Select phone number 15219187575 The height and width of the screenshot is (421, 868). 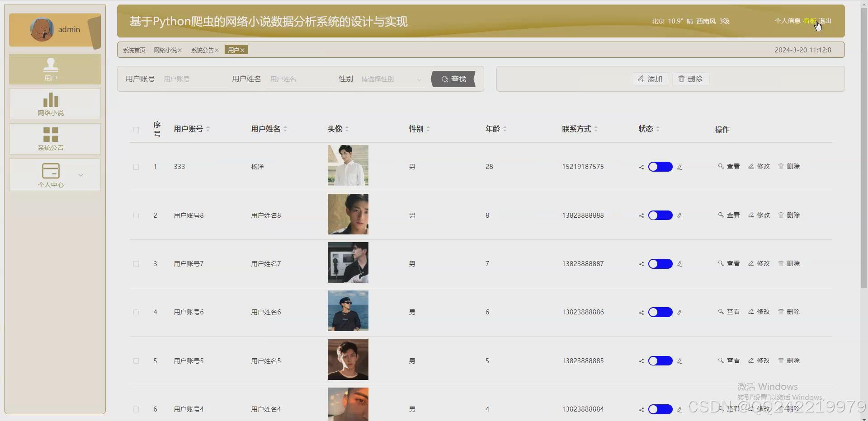tap(583, 167)
